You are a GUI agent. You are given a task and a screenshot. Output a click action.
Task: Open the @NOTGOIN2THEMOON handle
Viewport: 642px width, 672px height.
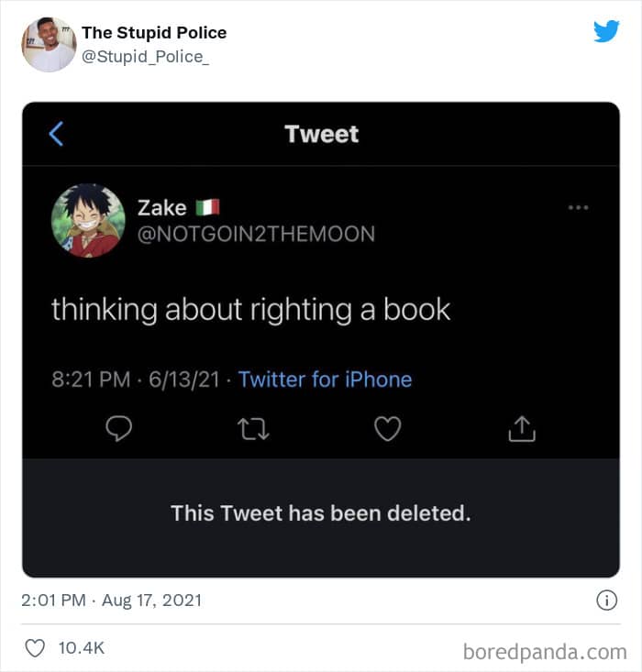click(257, 234)
